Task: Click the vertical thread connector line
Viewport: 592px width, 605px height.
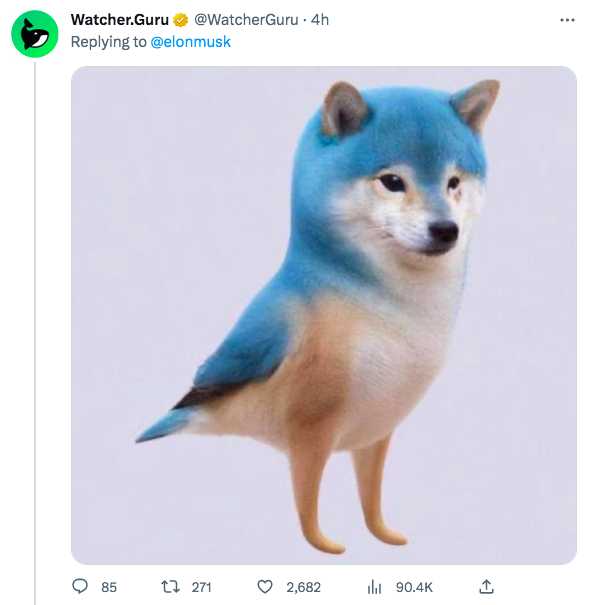Action: coord(35,333)
